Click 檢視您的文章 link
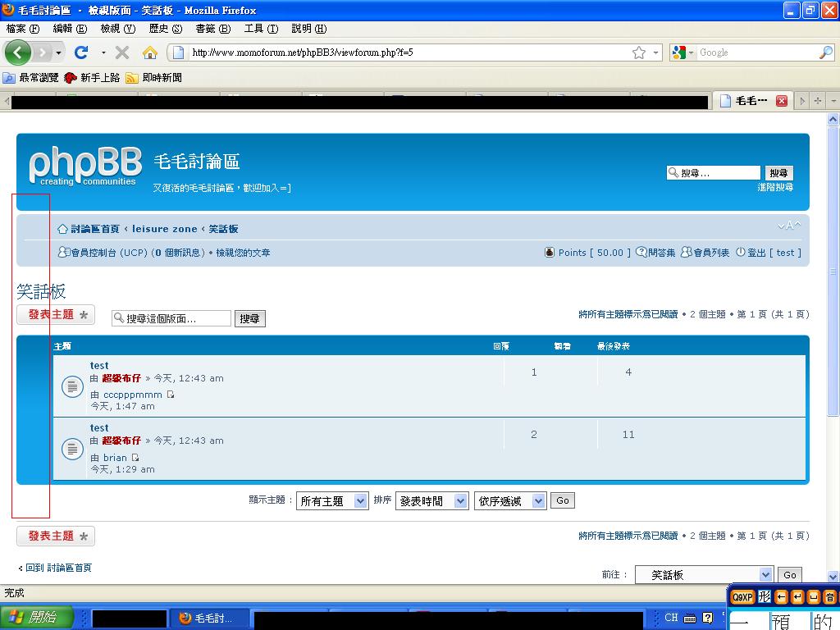840x630 pixels. [x=243, y=253]
